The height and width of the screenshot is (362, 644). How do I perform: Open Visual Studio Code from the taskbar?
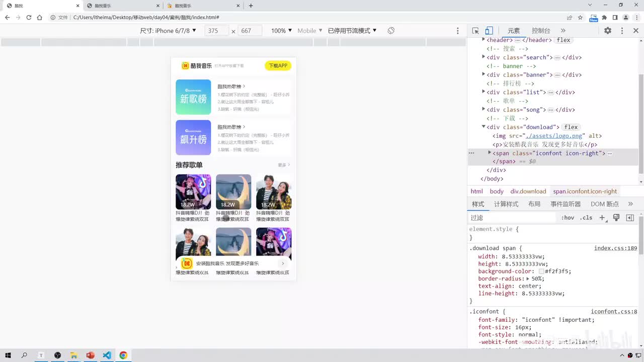click(x=107, y=355)
